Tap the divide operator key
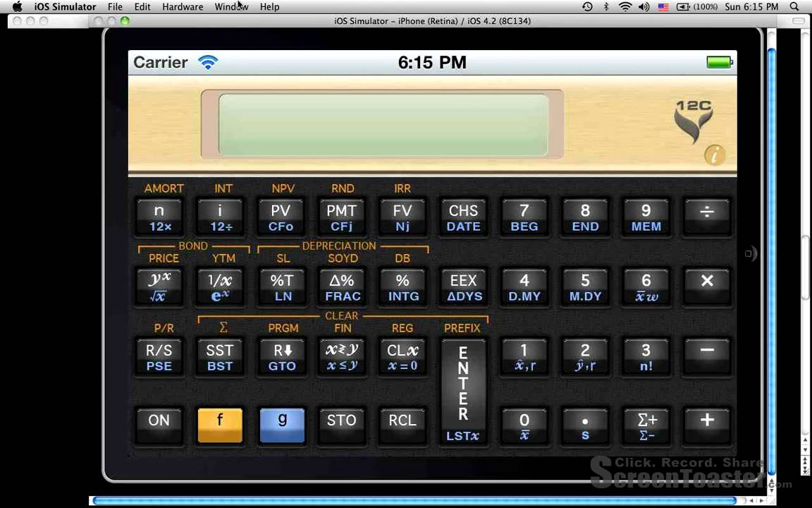The image size is (812, 508). coord(707,218)
